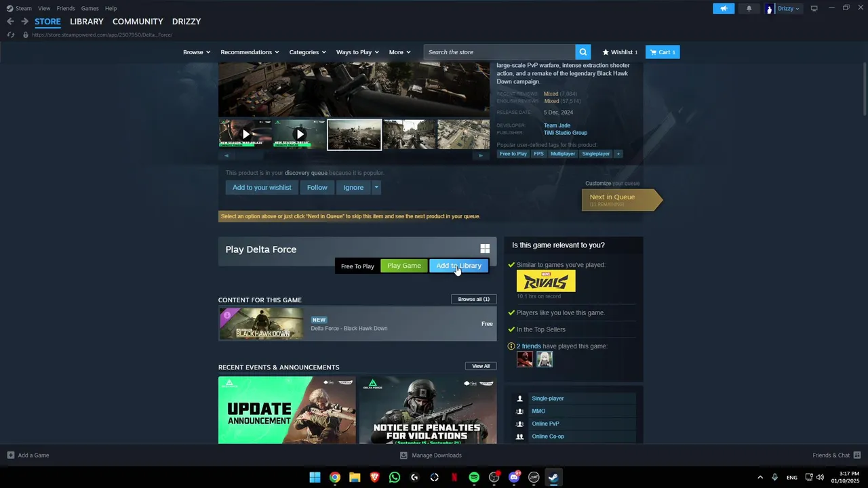Open Friends & Chat panel
Screen dimensions: 868x488
coord(837,455)
